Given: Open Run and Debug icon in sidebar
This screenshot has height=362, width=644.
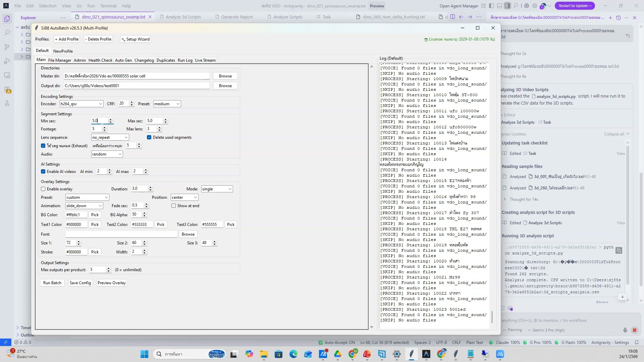Looking at the screenshot, I should point(7,61).
